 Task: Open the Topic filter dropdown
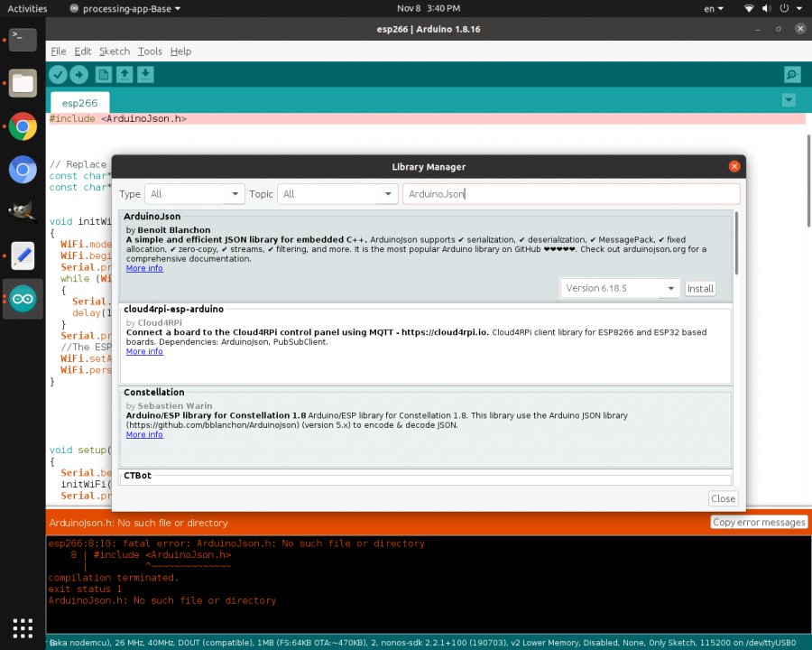coord(337,194)
